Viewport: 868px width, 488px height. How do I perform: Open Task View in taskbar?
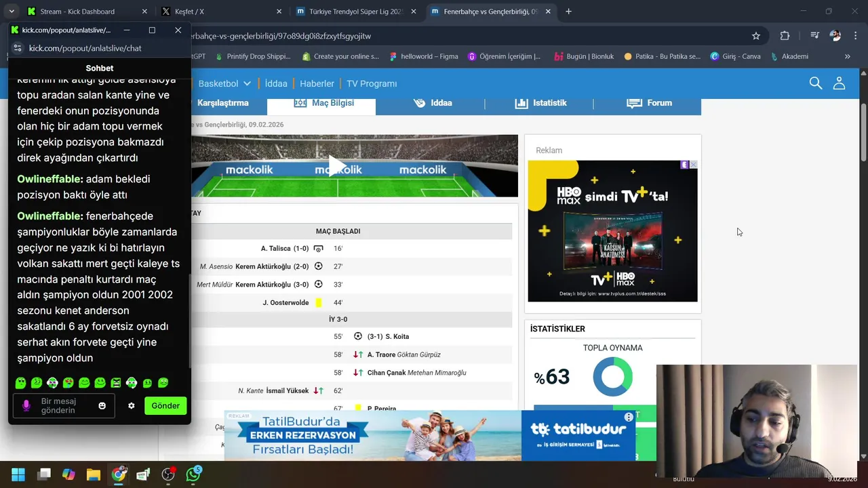tap(44, 474)
